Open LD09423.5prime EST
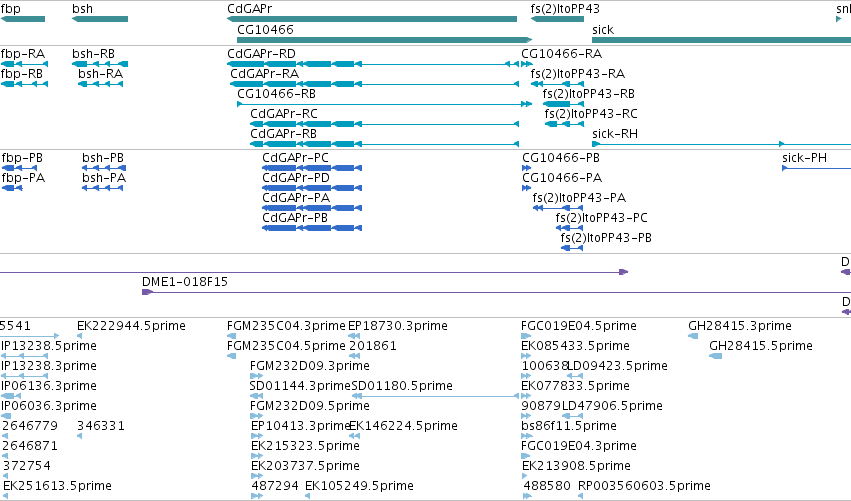This screenshot has height=501, width=851. 618,366
